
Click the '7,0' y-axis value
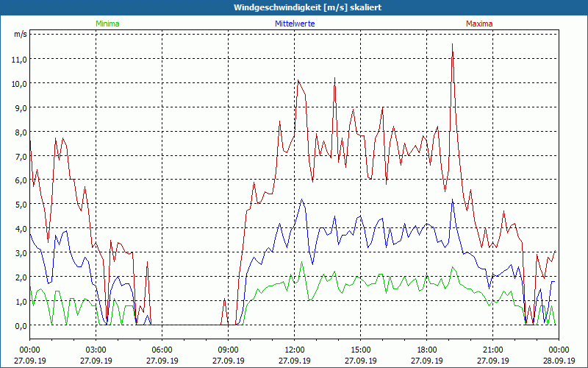point(23,156)
